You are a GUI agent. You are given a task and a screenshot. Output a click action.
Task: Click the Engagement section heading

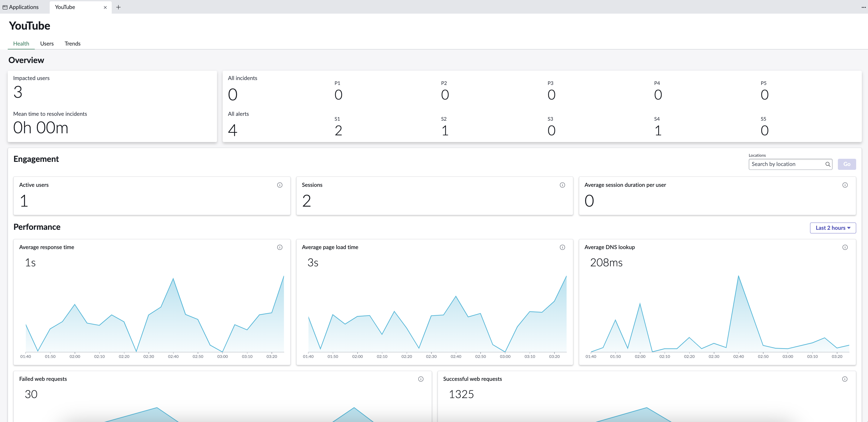(36, 159)
